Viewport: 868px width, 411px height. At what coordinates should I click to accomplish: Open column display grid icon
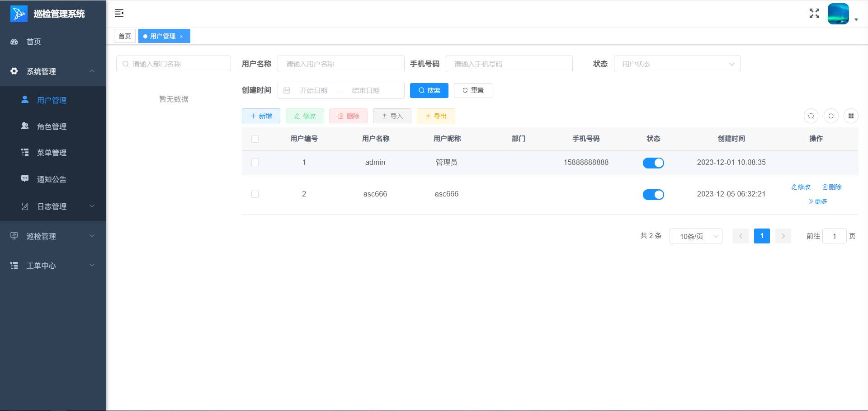click(x=851, y=116)
